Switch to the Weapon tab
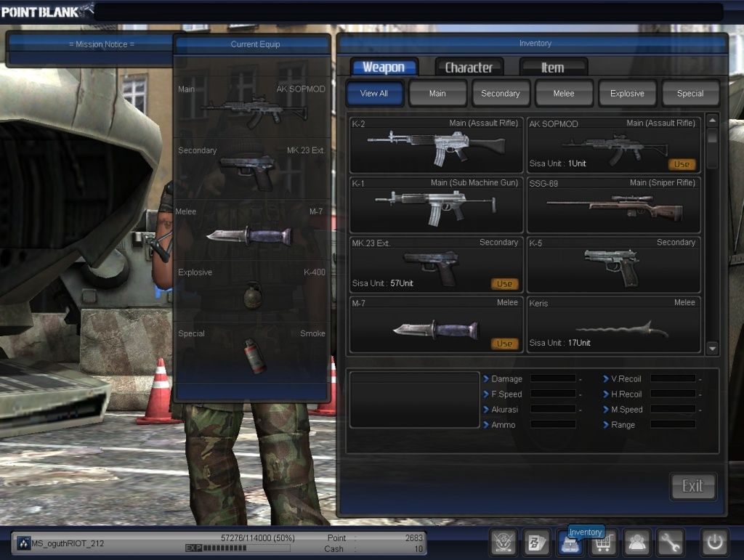744x560 pixels. point(384,68)
